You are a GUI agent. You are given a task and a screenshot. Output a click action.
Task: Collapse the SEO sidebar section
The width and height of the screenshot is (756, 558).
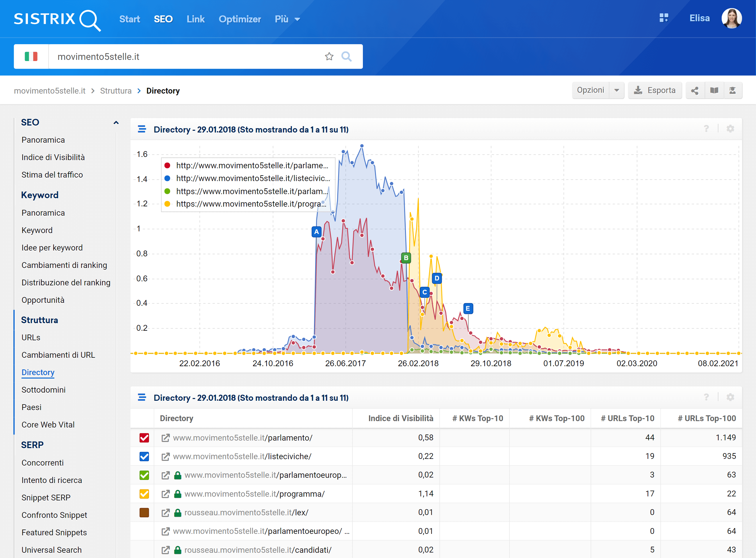[116, 123]
